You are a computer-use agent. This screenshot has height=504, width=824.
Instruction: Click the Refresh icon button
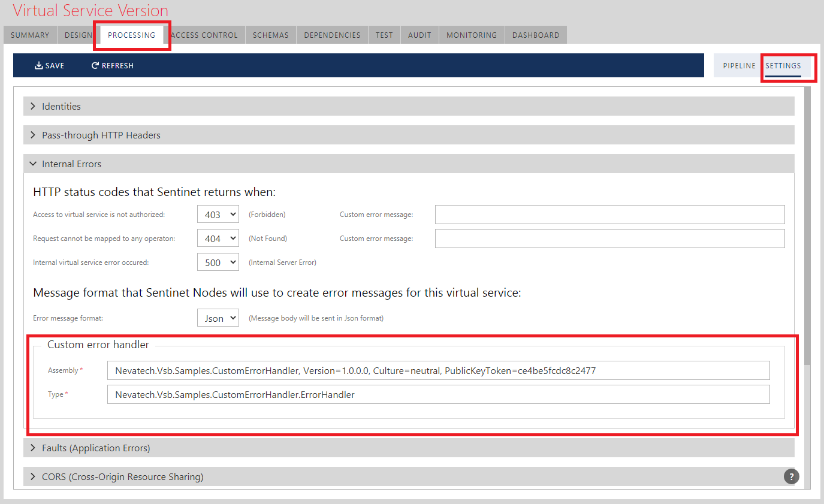click(x=112, y=65)
